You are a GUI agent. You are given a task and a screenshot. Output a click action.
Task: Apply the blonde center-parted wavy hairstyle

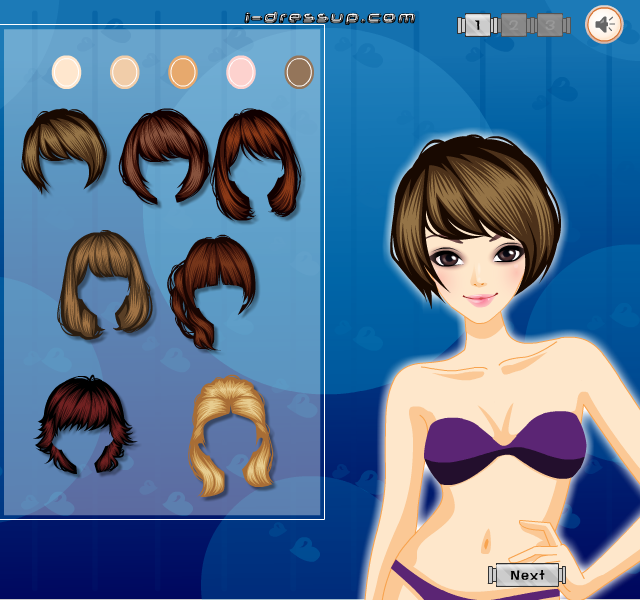(231, 436)
